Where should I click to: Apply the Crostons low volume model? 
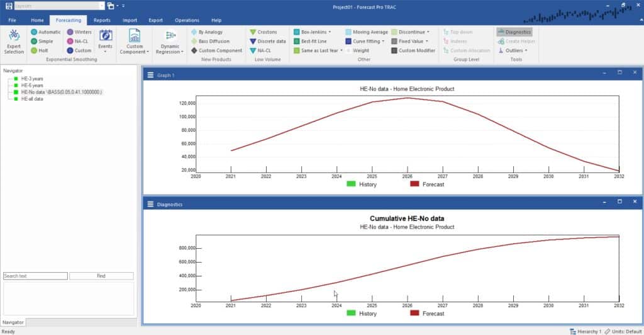[x=253, y=31]
